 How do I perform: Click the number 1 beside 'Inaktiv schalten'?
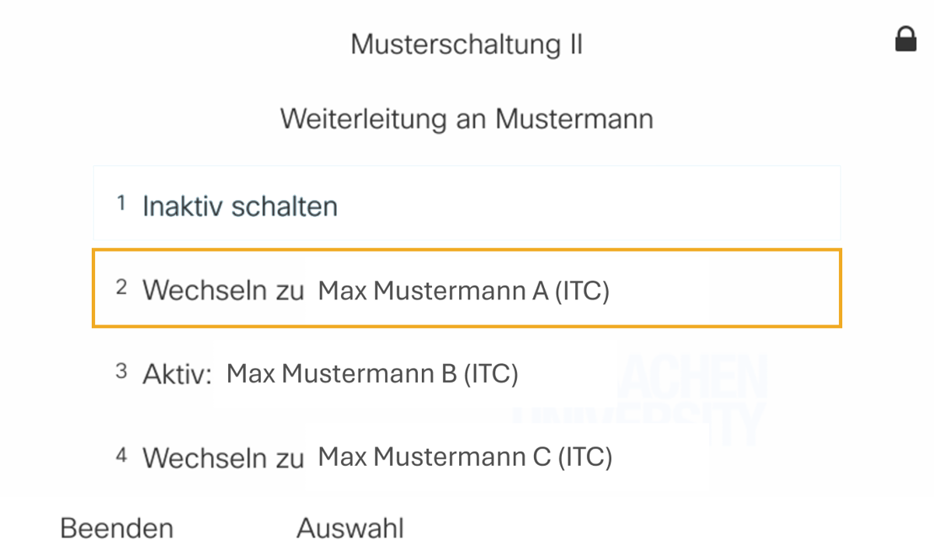[x=121, y=204]
